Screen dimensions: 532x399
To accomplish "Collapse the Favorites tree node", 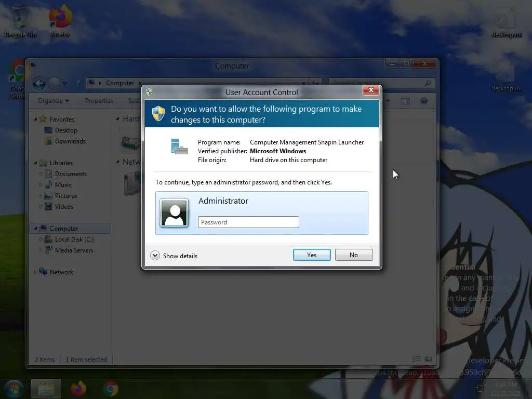I will click(x=35, y=119).
